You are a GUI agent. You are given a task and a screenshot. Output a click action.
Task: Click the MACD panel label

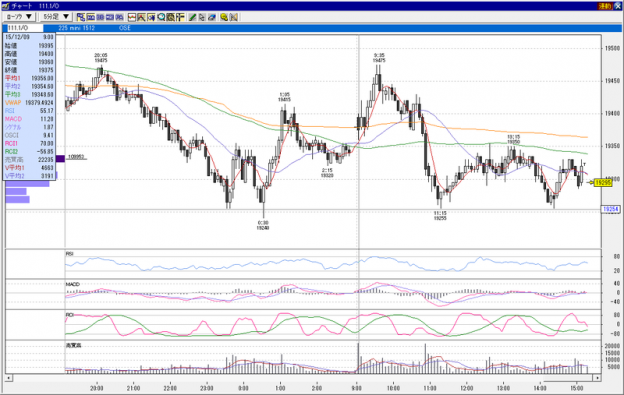[x=73, y=284]
